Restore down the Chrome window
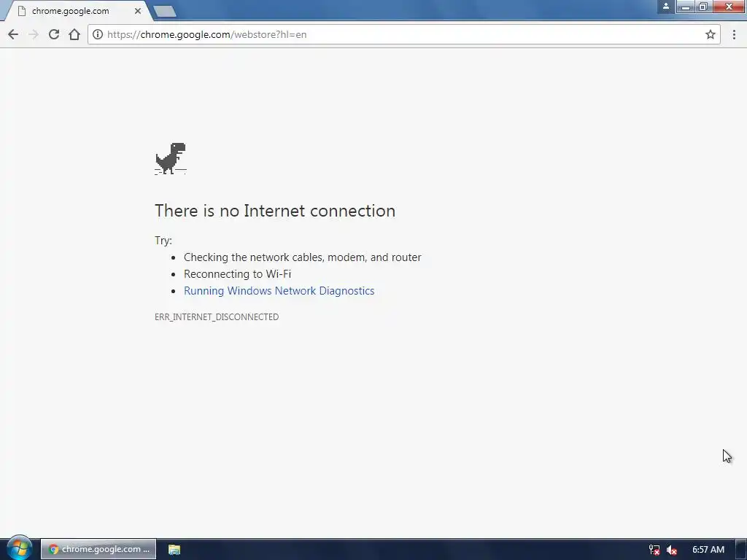The height and width of the screenshot is (560, 747). pos(703,7)
